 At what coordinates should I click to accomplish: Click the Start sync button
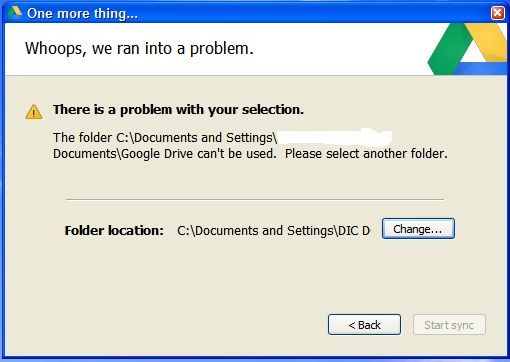tap(449, 324)
